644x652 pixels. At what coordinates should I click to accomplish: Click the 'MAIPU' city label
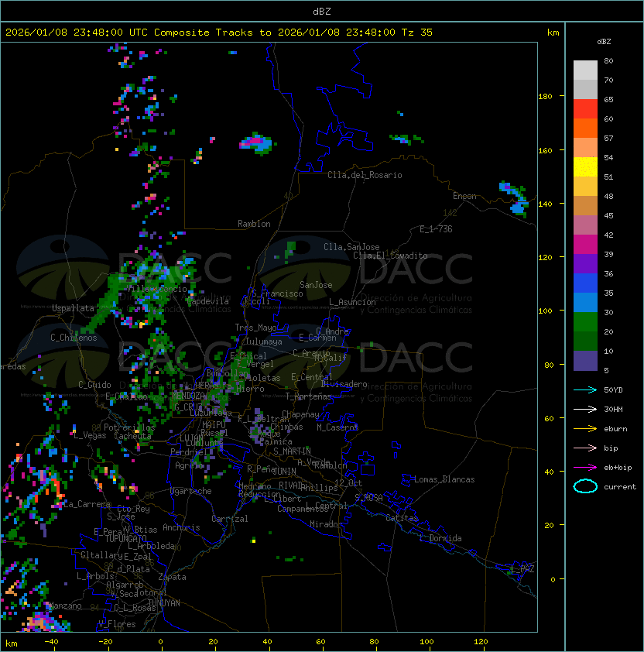tap(214, 425)
